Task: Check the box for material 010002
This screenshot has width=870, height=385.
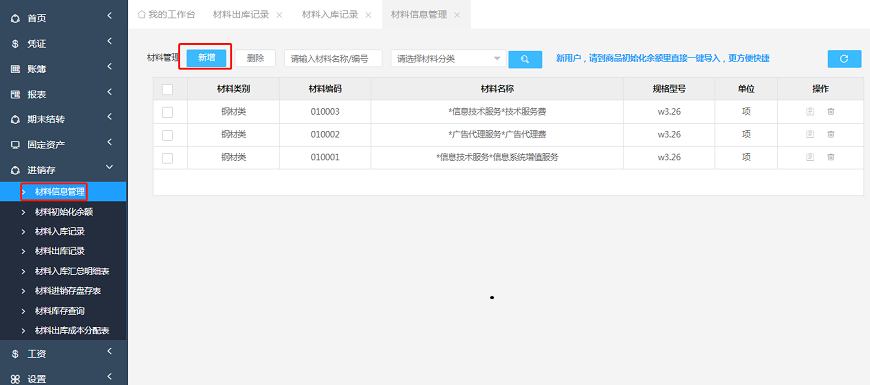Action: click(x=168, y=135)
